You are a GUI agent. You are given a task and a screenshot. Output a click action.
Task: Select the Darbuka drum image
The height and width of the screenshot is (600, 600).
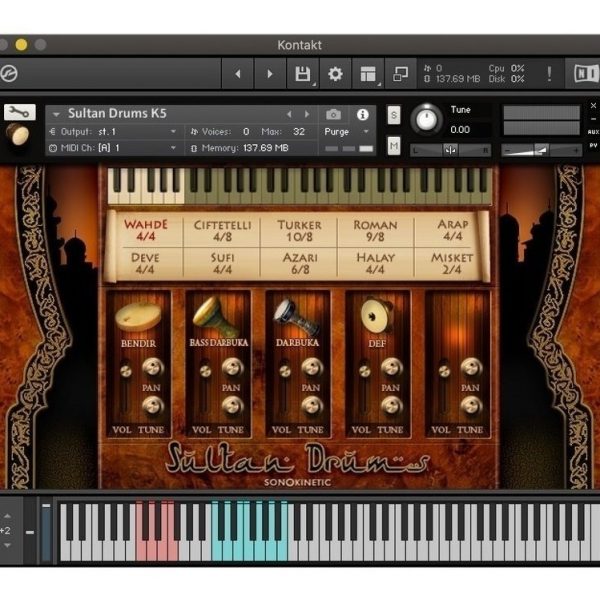click(297, 317)
